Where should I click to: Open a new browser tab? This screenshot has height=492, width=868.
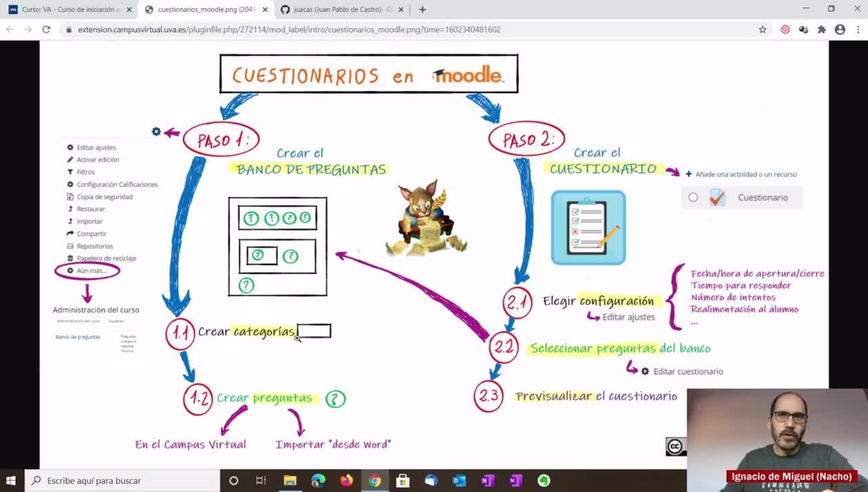coord(422,10)
